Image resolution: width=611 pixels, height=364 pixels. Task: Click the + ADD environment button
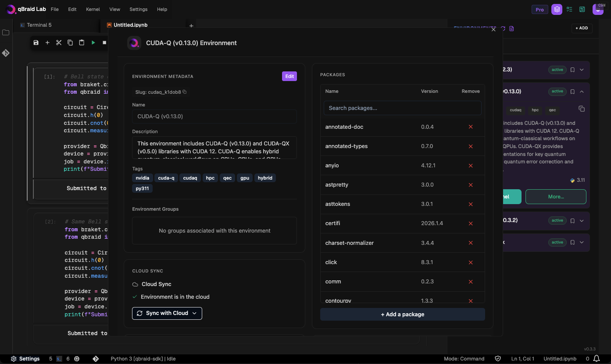click(582, 28)
